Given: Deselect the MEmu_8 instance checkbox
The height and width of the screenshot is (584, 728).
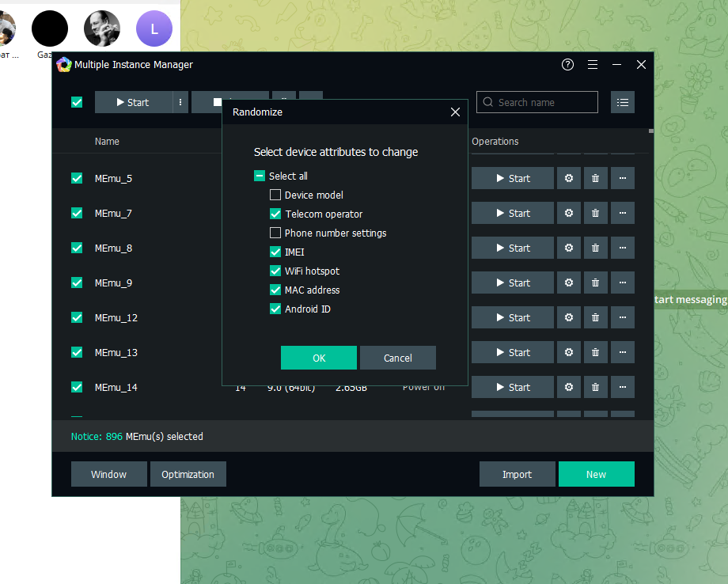Looking at the screenshot, I should 77,248.
